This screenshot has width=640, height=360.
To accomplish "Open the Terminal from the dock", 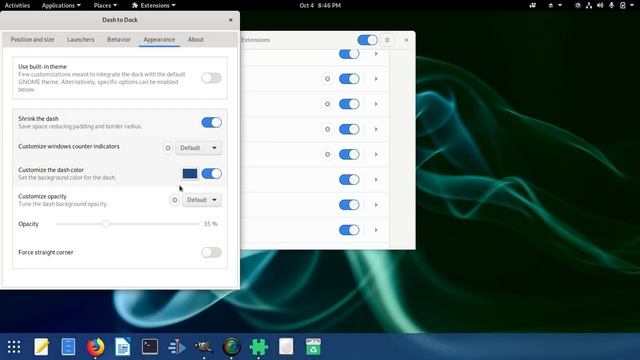I will tap(150, 347).
